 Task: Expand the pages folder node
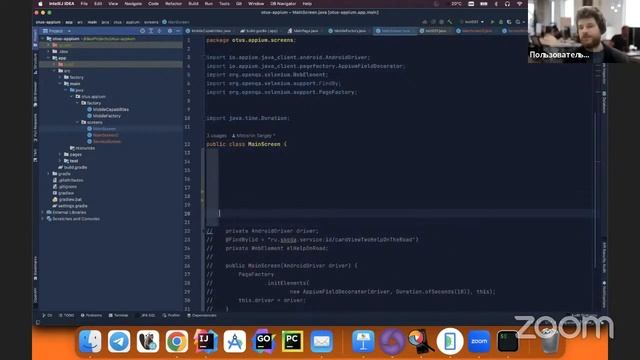point(60,154)
